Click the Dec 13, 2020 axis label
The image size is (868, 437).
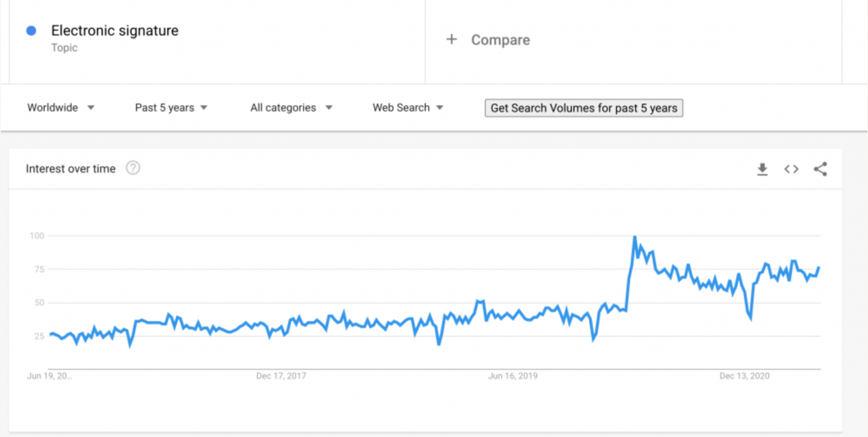coord(744,376)
